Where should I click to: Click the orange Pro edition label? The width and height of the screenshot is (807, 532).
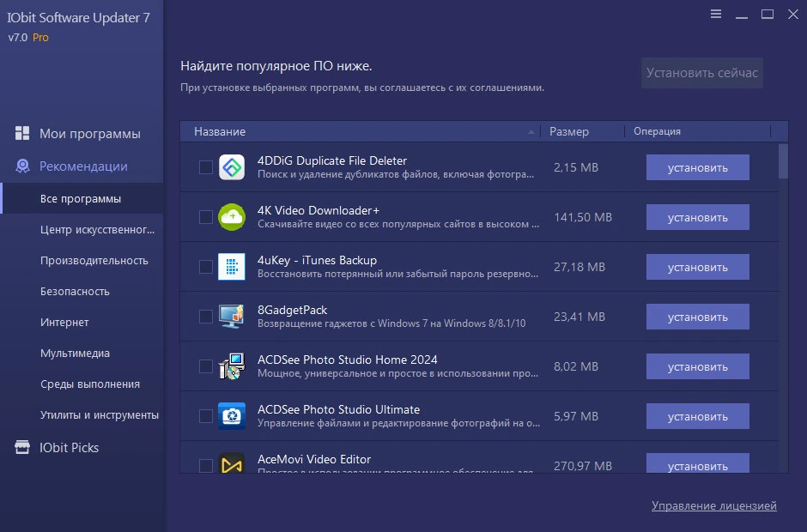40,37
